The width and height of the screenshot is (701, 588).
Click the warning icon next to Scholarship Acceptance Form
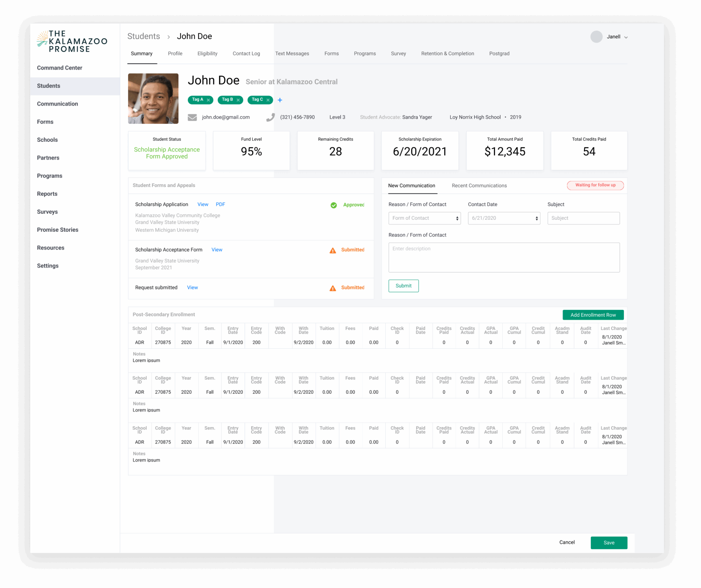click(x=332, y=250)
